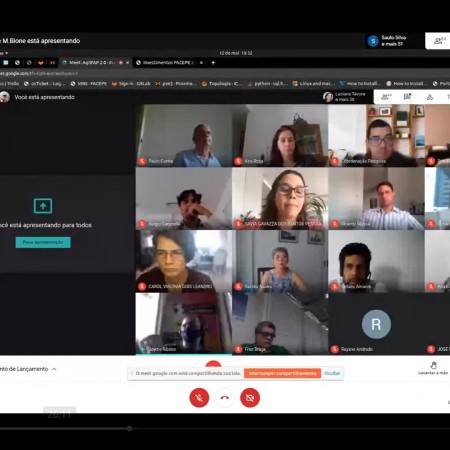
Task: Click muted mic icon on Rayane Andrade tile
Action: [335, 349]
